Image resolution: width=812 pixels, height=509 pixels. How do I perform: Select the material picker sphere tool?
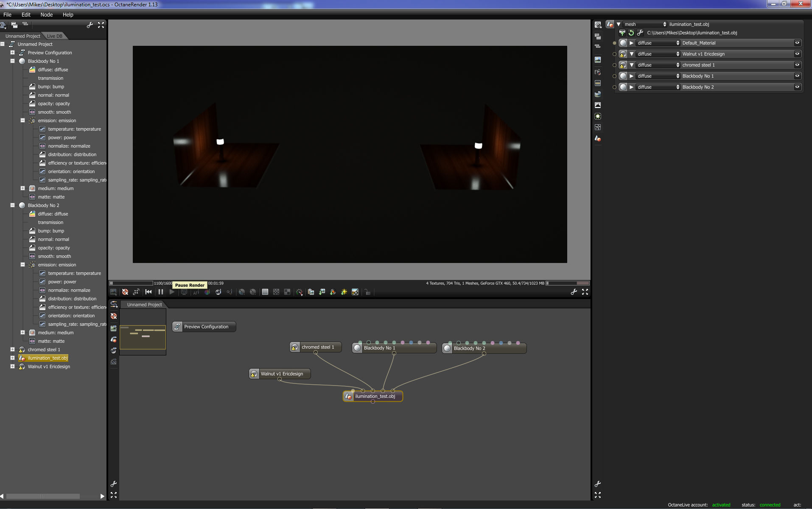[218, 292]
